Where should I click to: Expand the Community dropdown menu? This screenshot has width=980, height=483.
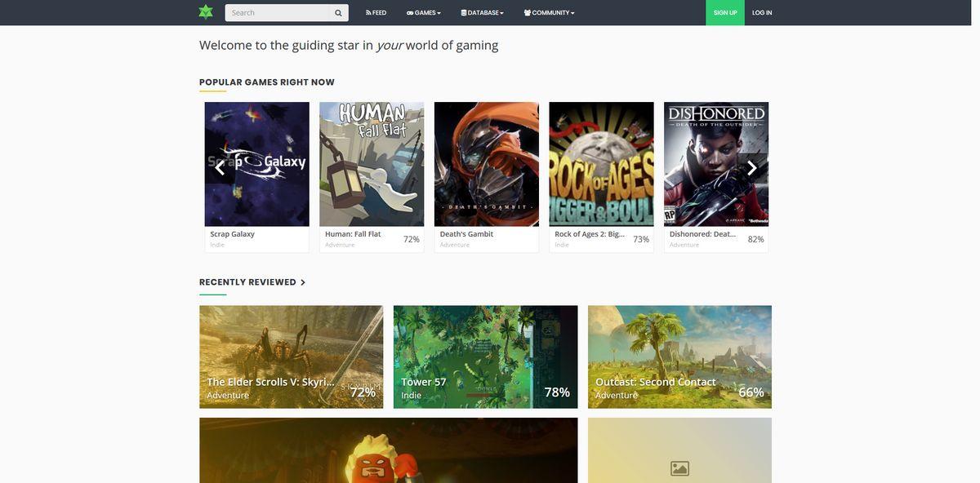tap(550, 13)
